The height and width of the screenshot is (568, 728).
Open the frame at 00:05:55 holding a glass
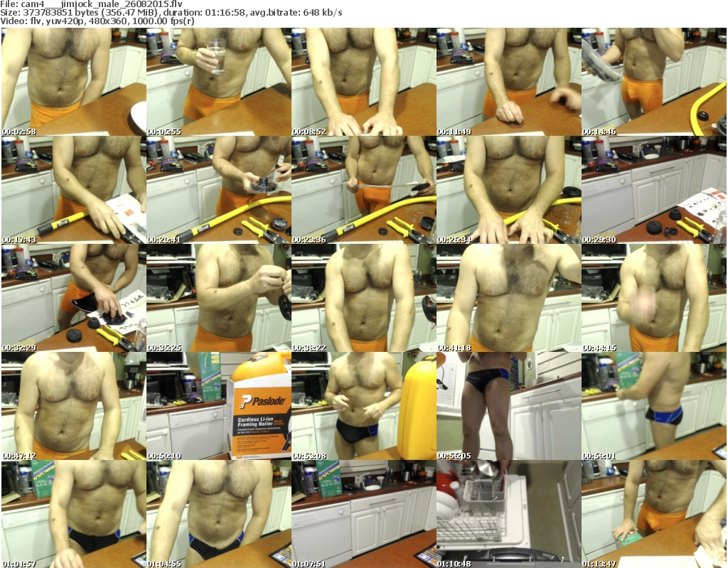click(x=219, y=82)
